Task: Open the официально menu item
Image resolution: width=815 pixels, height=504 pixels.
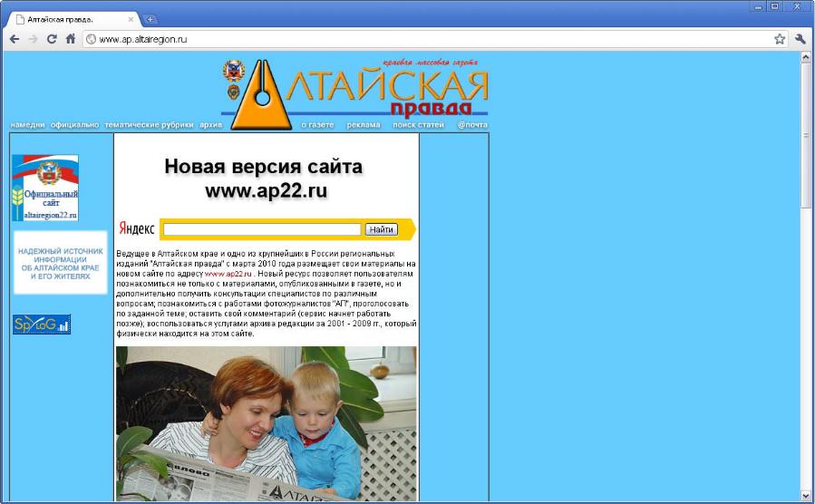Action: point(75,125)
